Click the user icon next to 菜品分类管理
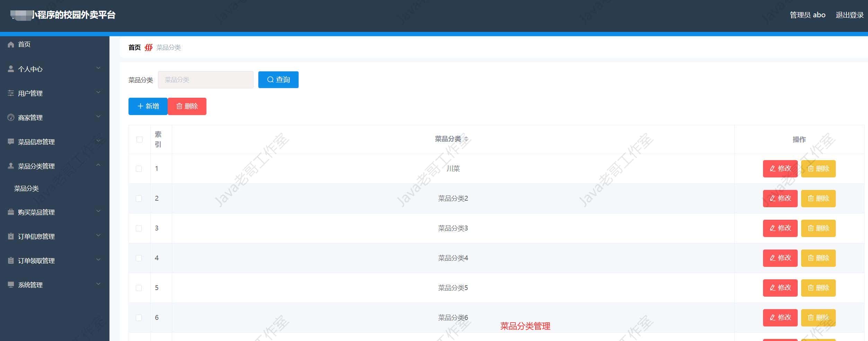 coord(11,166)
